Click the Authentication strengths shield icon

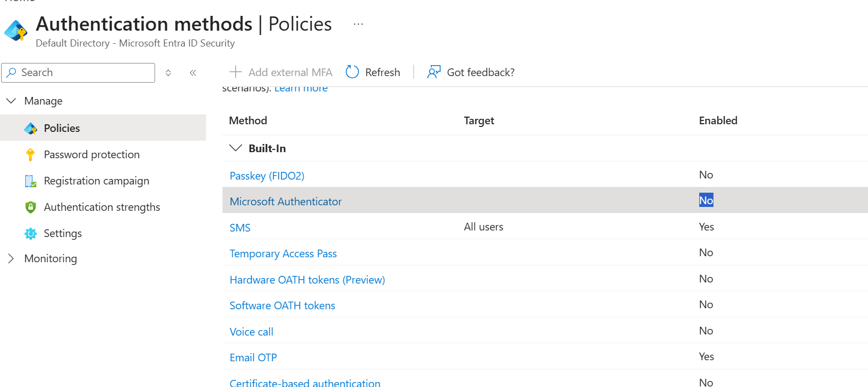[x=31, y=207]
